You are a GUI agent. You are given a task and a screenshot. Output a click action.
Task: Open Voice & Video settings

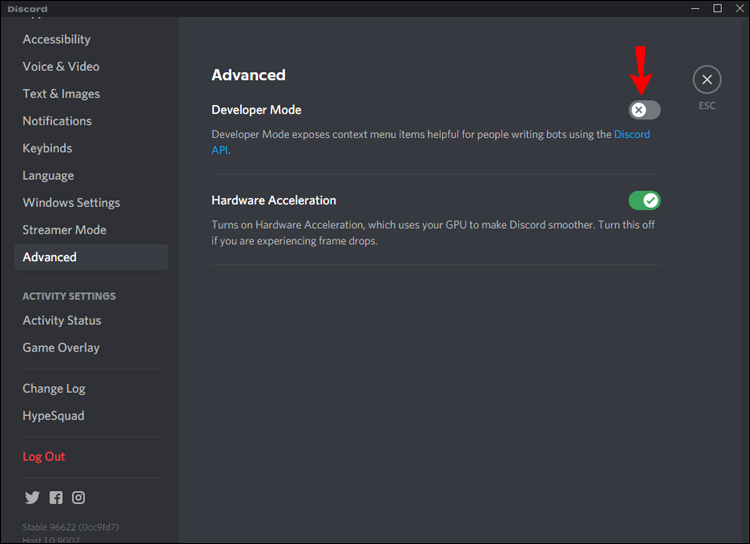click(x=61, y=66)
